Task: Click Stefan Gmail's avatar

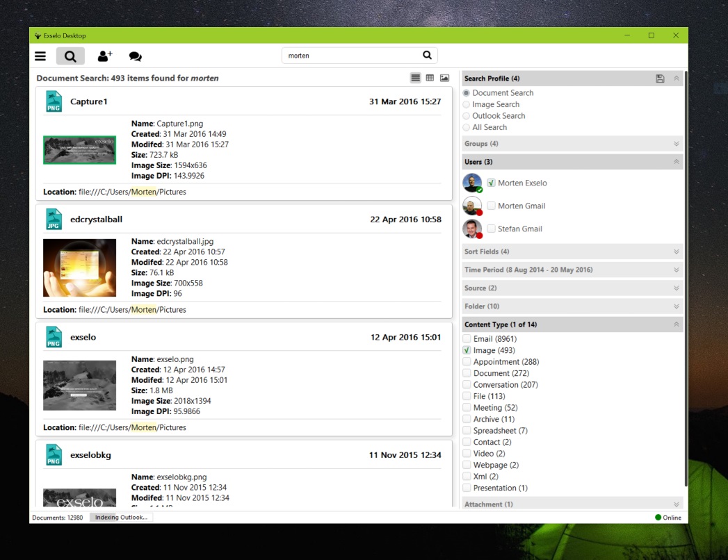Action: [x=472, y=229]
